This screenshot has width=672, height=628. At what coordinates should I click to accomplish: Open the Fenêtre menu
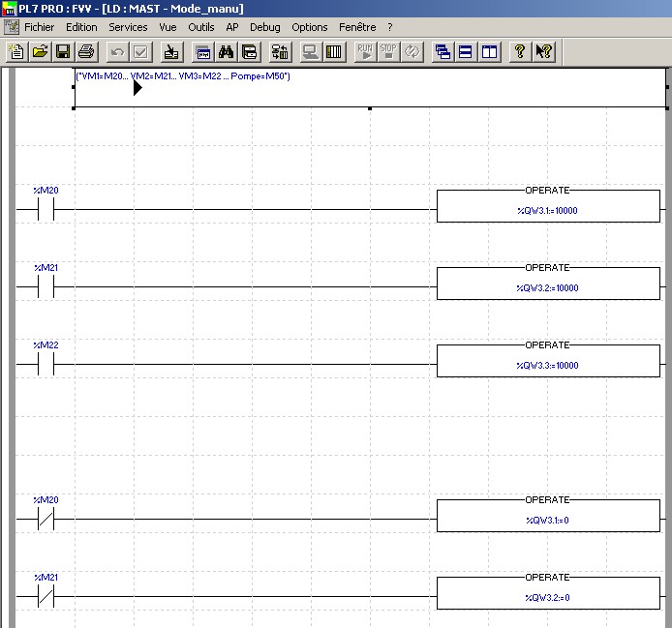357,27
